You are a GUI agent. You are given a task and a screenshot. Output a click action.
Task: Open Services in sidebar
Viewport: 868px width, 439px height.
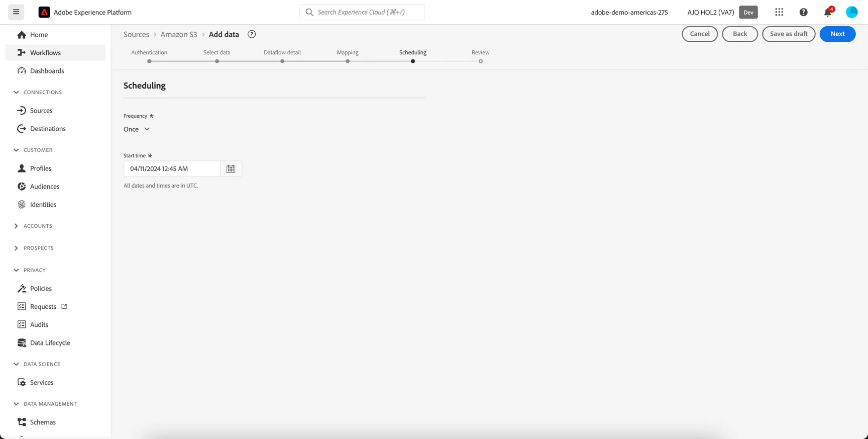coord(55,383)
